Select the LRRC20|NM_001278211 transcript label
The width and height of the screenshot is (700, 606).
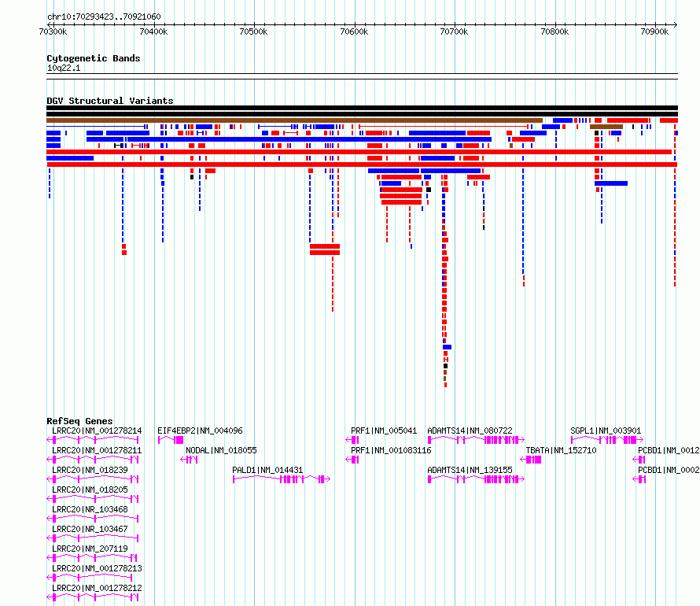pos(97,450)
